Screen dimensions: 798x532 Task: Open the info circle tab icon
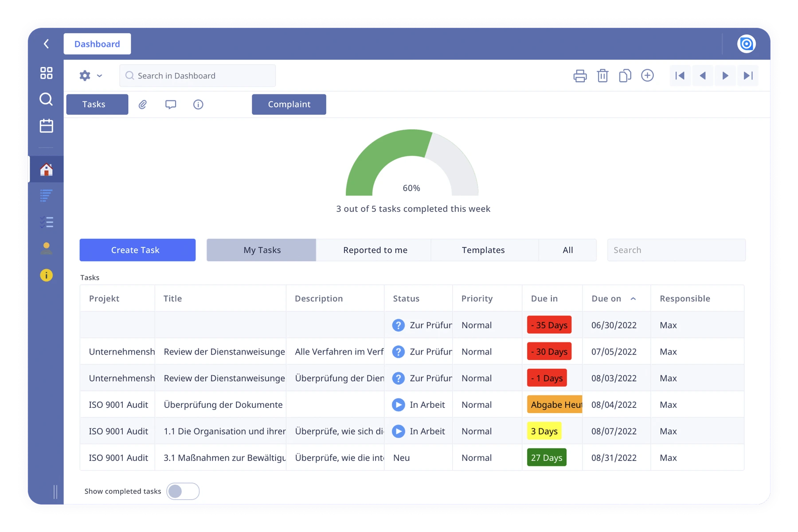tap(198, 104)
